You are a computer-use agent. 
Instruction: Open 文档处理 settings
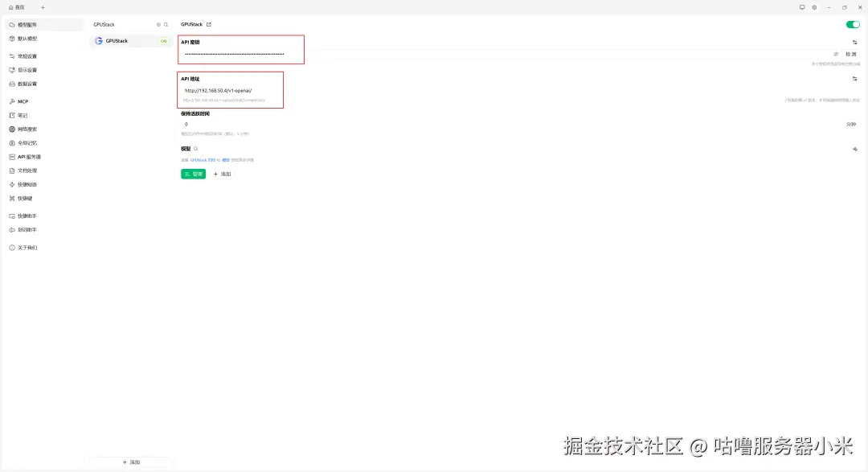pos(43,170)
